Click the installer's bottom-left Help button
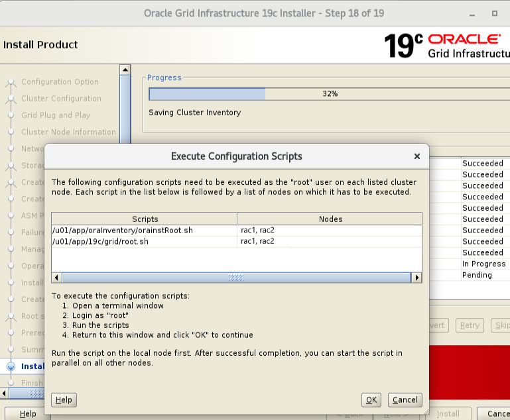This screenshot has height=420, width=510. (28, 413)
